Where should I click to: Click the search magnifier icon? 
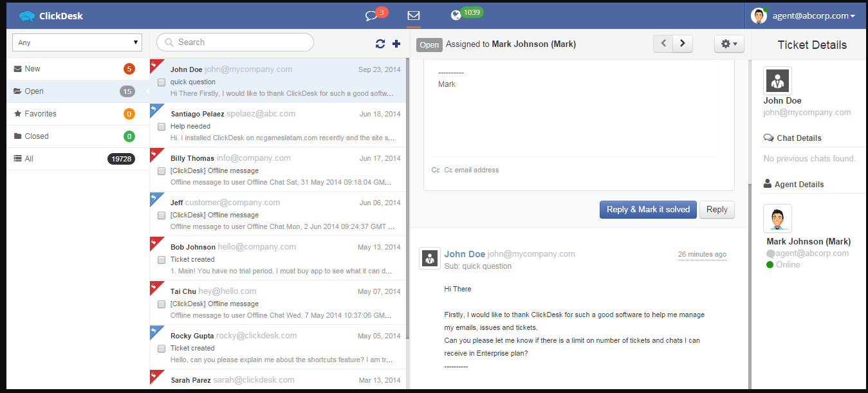click(x=169, y=42)
